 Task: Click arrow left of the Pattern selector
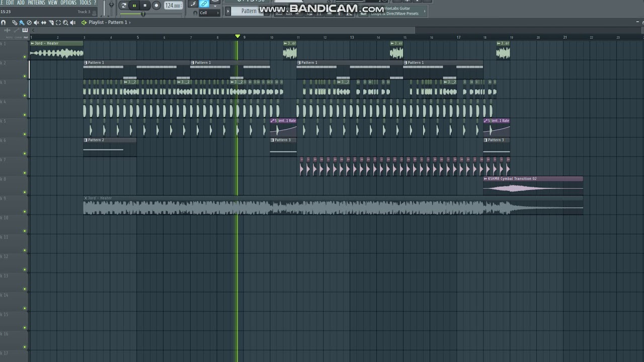pyautogui.click(x=228, y=11)
